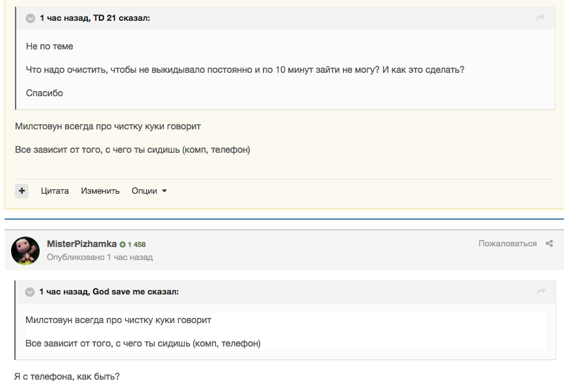Click the quoted text about Милстовун куки
This screenshot has width=564, height=392.
tap(118, 320)
